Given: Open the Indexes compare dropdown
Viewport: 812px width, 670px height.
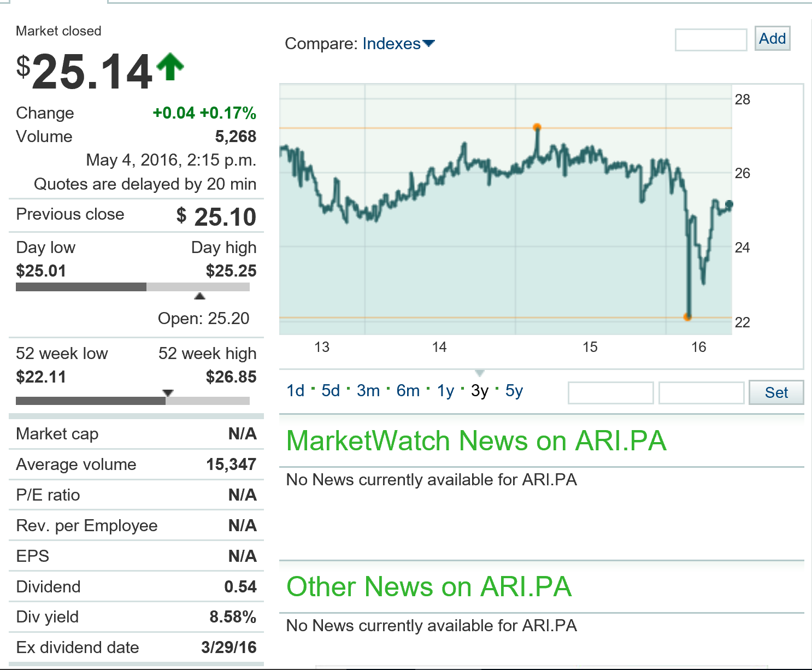Looking at the screenshot, I should [x=392, y=44].
